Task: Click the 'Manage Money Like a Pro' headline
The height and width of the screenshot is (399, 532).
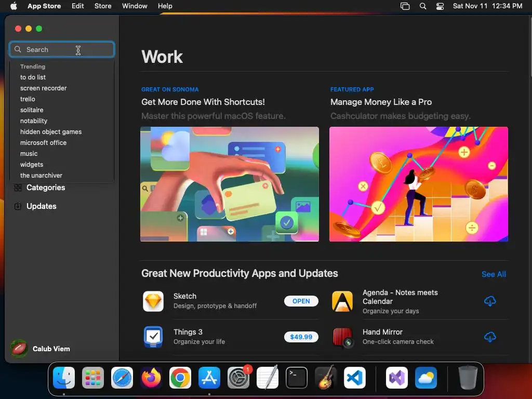Action: pos(381,102)
